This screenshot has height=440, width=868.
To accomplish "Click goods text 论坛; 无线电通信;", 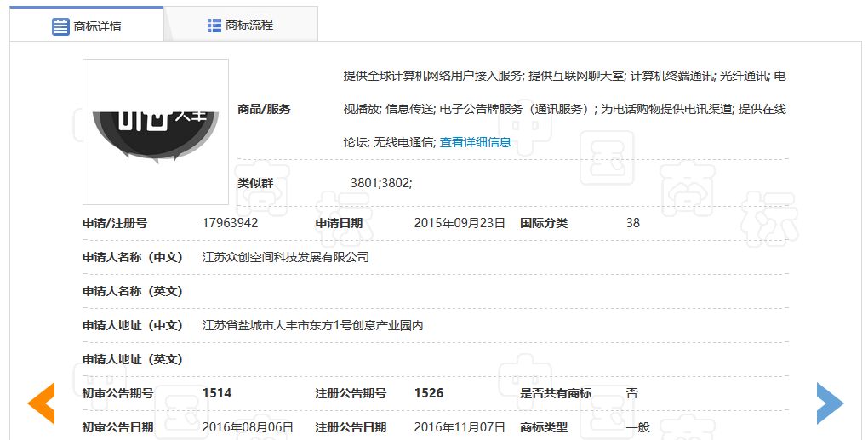I will (x=390, y=142).
